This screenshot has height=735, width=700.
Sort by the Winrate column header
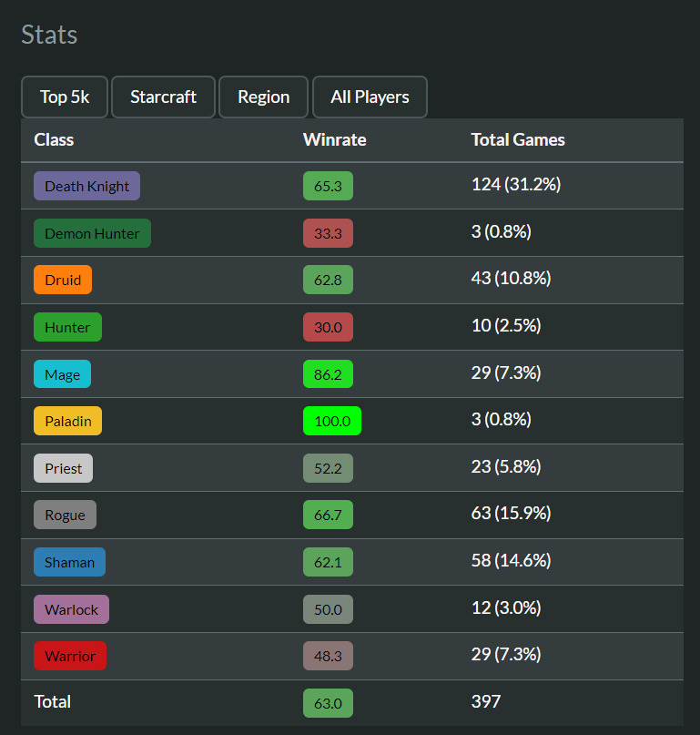(x=334, y=139)
